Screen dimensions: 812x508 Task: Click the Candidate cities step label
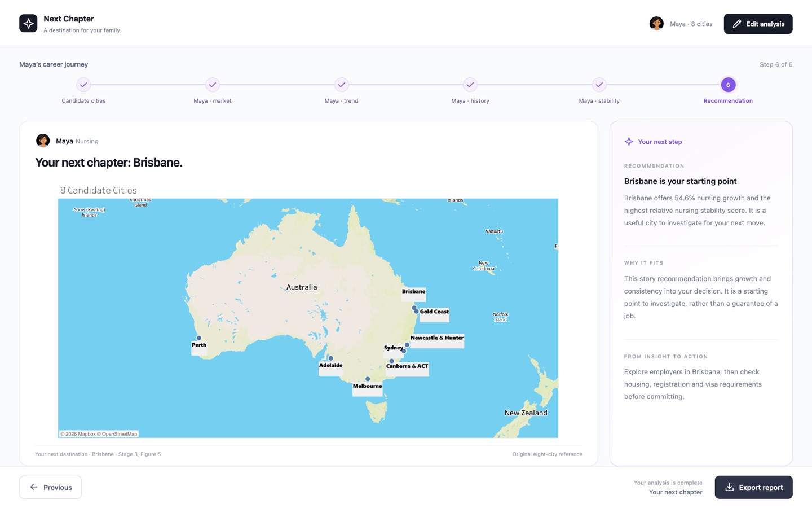pyautogui.click(x=83, y=101)
